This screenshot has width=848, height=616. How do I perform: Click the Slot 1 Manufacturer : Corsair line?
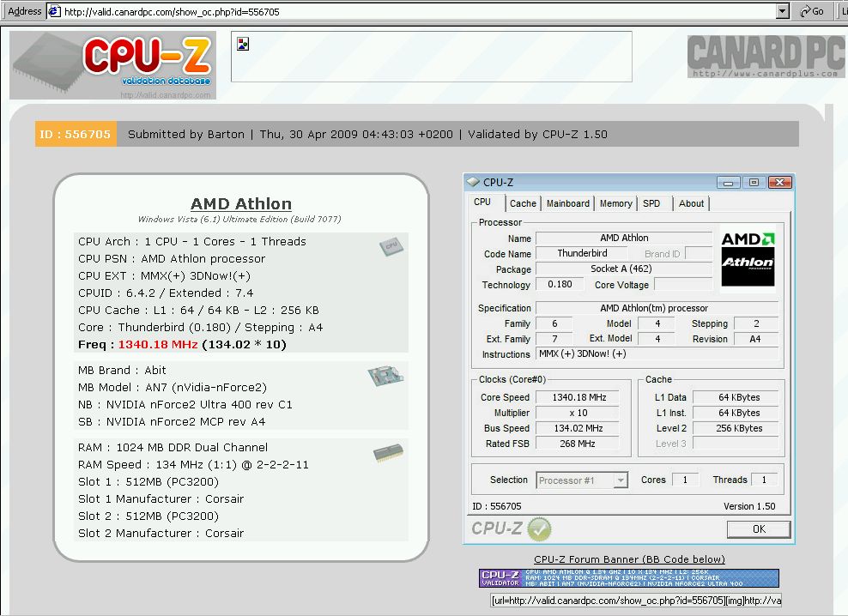click(161, 498)
